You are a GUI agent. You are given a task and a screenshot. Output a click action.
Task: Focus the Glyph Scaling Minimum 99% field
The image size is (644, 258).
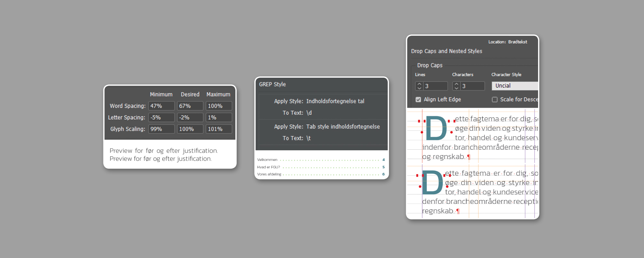[x=161, y=129]
